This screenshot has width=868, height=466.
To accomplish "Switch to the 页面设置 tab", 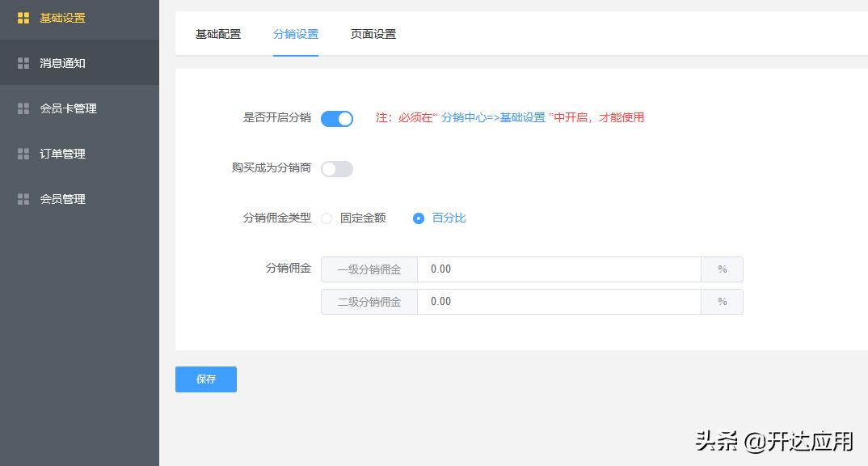I will (372, 34).
